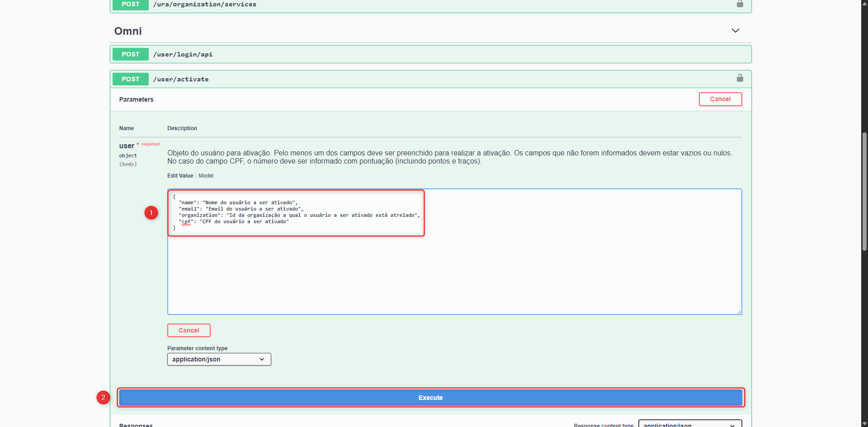This screenshot has height=427, width=868.
Task: Click the /user/activate path text
Action: tap(181, 79)
